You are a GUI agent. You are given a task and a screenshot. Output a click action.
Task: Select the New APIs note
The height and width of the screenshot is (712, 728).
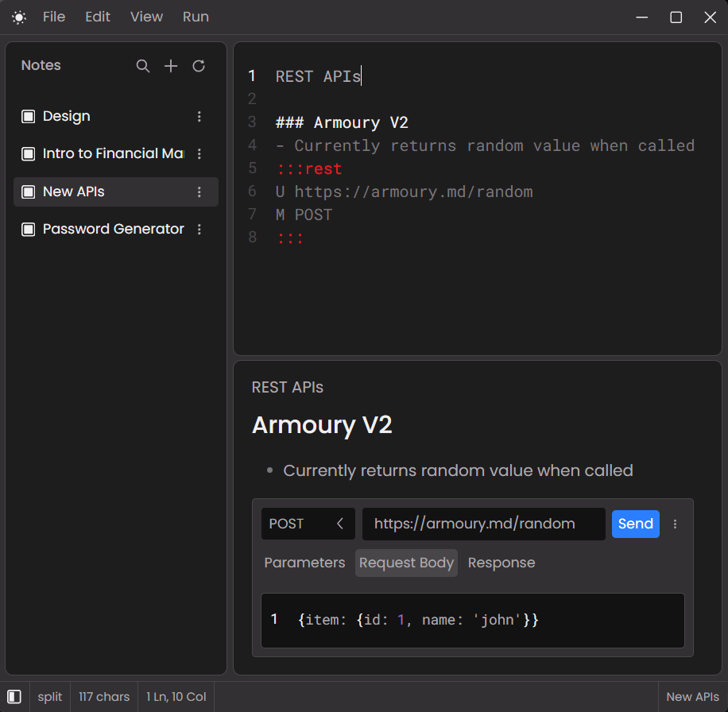tap(116, 192)
